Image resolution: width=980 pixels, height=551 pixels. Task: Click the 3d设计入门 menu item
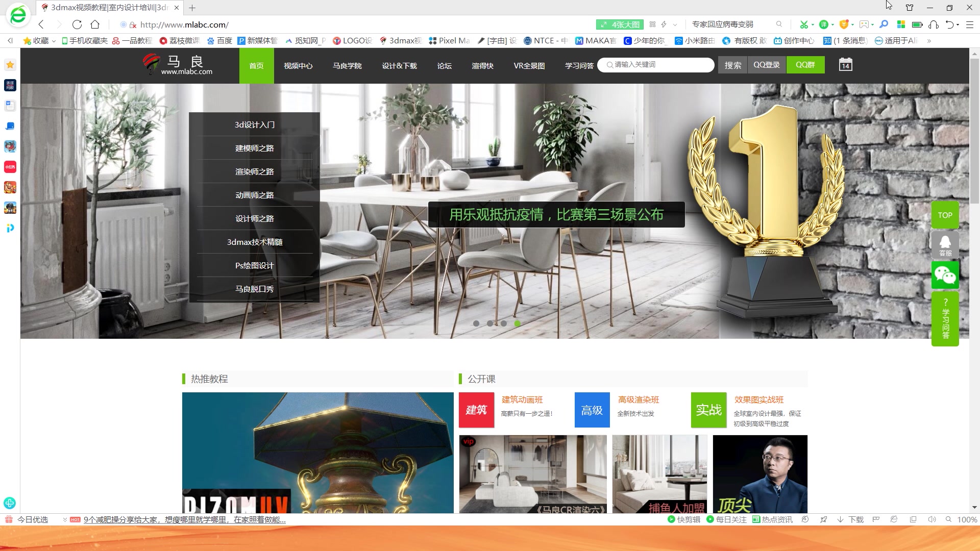click(254, 124)
